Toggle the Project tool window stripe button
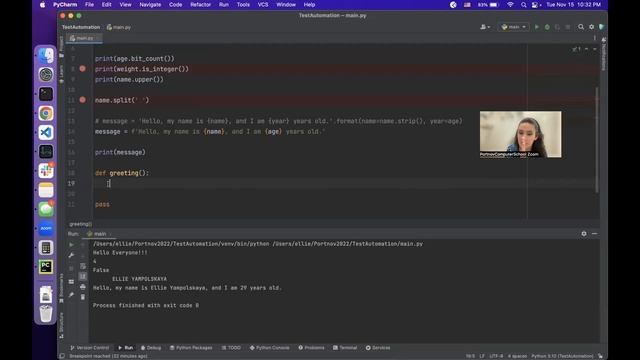The height and width of the screenshot is (360, 640). tap(61, 46)
